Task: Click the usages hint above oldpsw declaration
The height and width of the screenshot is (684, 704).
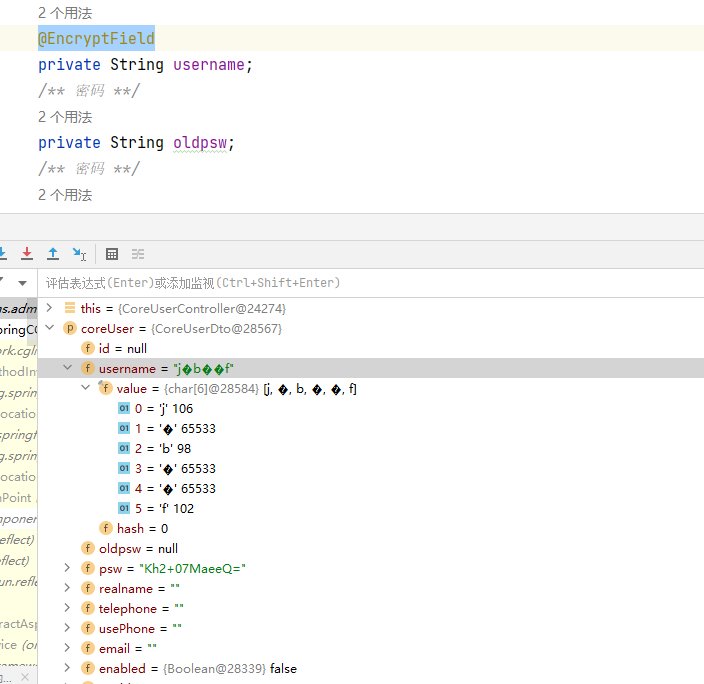Action: tap(65, 117)
